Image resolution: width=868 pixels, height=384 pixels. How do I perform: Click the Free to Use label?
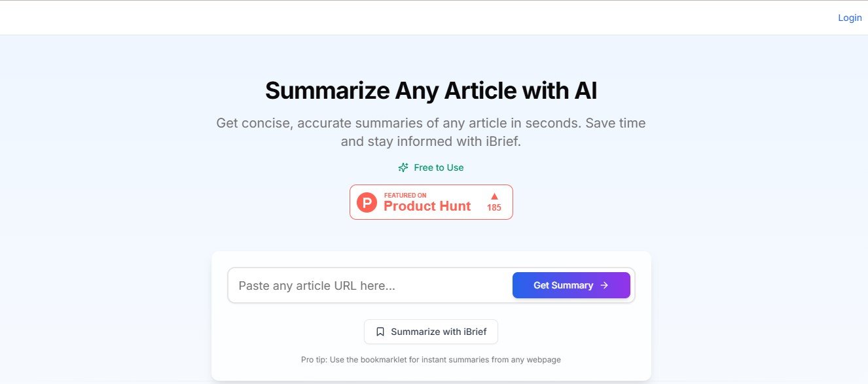[x=439, y=167]
